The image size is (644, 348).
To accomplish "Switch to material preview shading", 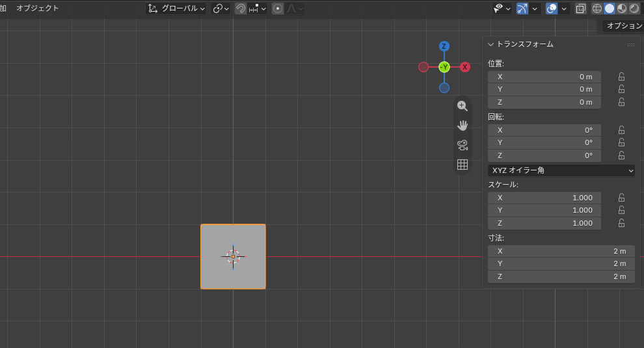I will pos(622,8).
